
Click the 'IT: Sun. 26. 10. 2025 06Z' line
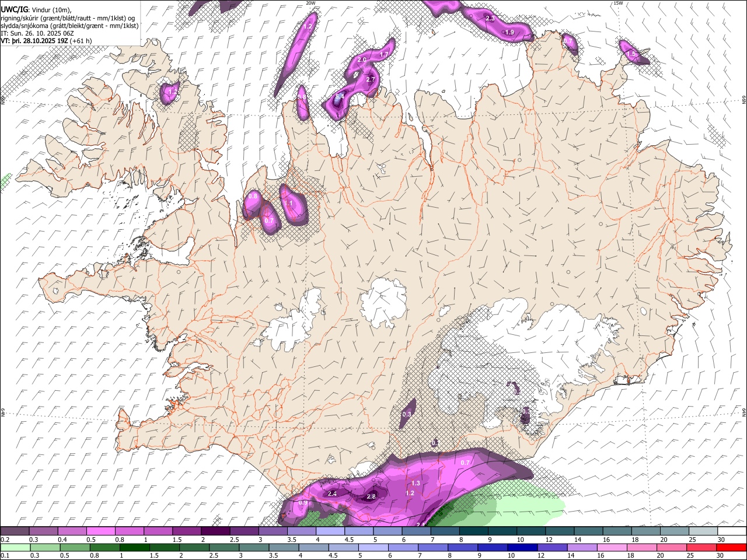point(38,33)
